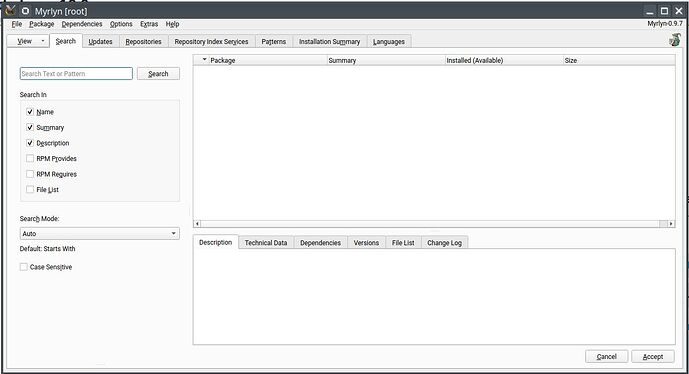Uncheck the Description checkbox
Viewport: 689px width, 374px height.
tap(30, 143)
